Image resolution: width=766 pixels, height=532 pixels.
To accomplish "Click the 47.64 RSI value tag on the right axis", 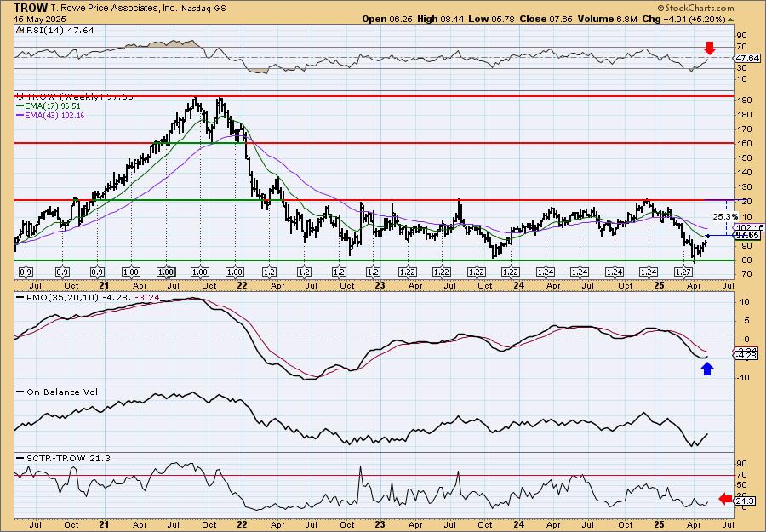I will point(747,58).
